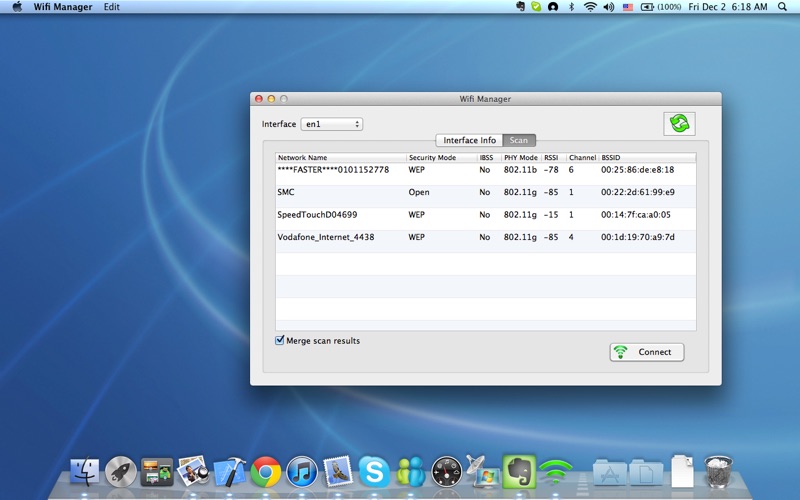Open Google Chrome from the dock
The height and width of the screenshot is (500, 800).
point(265,470)
